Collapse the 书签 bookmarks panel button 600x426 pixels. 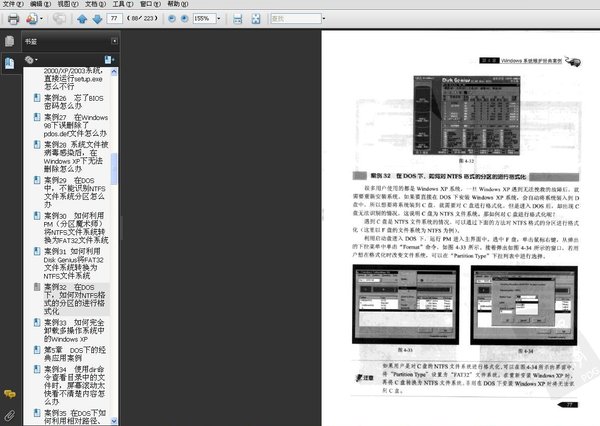click(x=114, y=41)
